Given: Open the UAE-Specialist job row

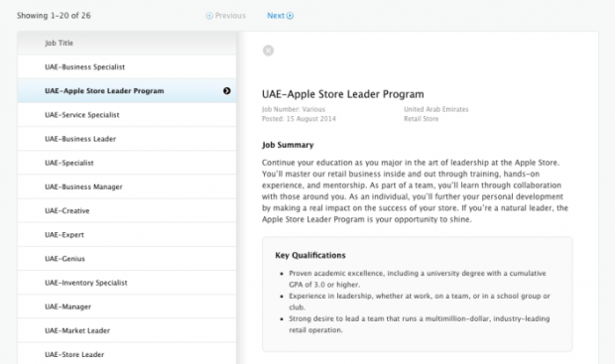Looking at the screenshot, I should [127, 163].
